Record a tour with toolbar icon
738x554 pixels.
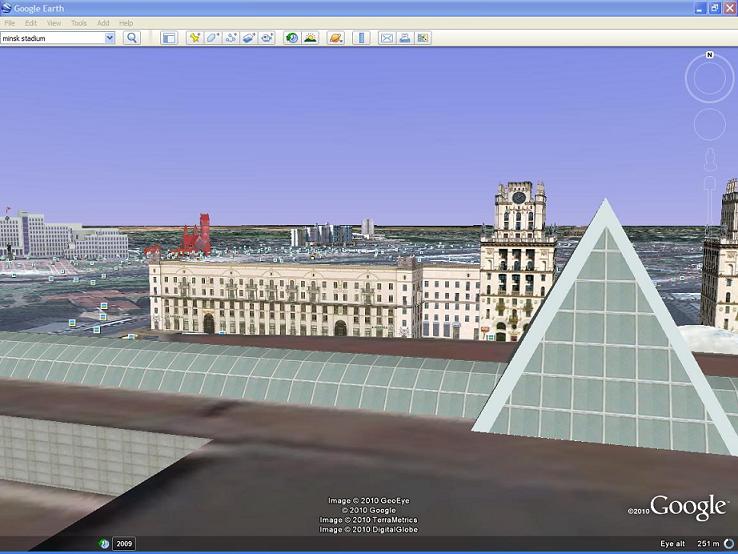coord(267,38)
